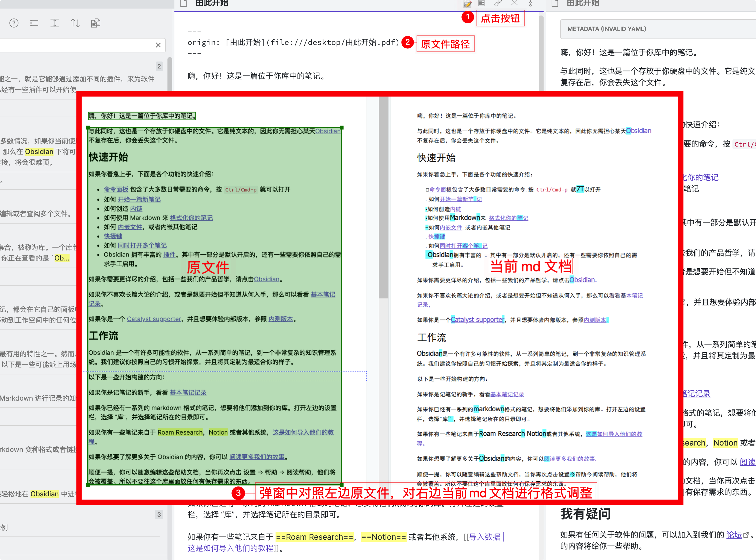Select search result 编辑或者查阅多个文件
This screenshot has width=756, height=560.
pos(37,214)
